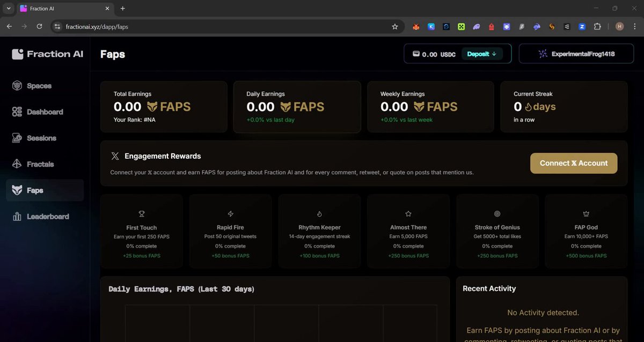Screen dimensions: 644x342
Task: Go to Leaderboard in the sidebar
Action: coord(45,217)
